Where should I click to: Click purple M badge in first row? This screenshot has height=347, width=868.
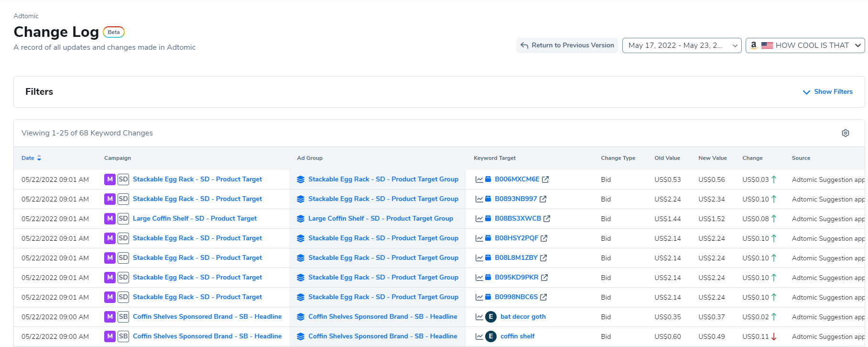click(x=110, y=179)
